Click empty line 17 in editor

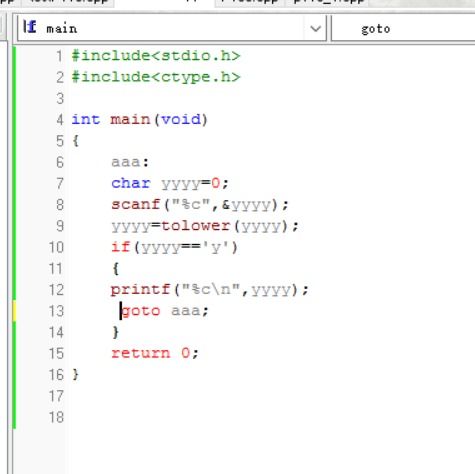(x=233, y=396)
